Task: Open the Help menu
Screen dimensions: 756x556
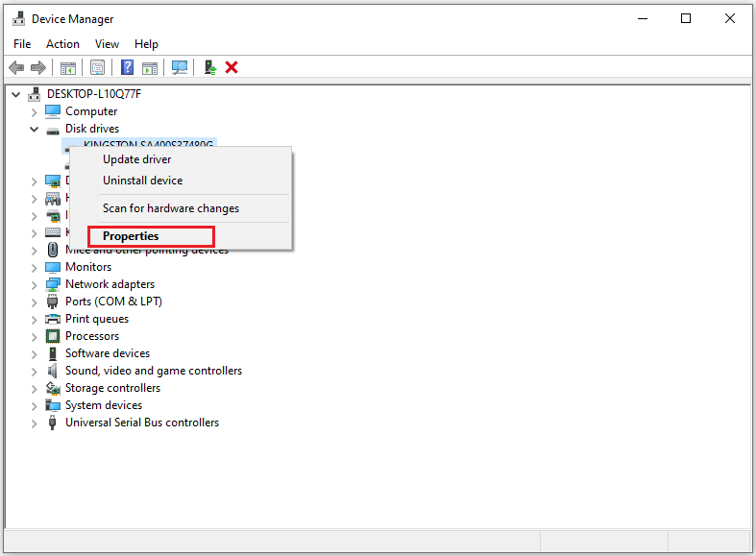Action: click(x=146, y=44)
